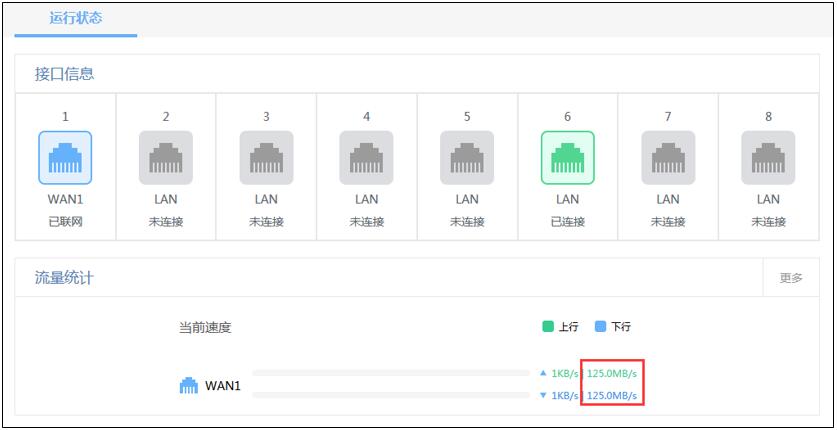Click the WAN1 text in traffic statistics
The height and width of the screenshot is (430, 837).
point(223,386)
